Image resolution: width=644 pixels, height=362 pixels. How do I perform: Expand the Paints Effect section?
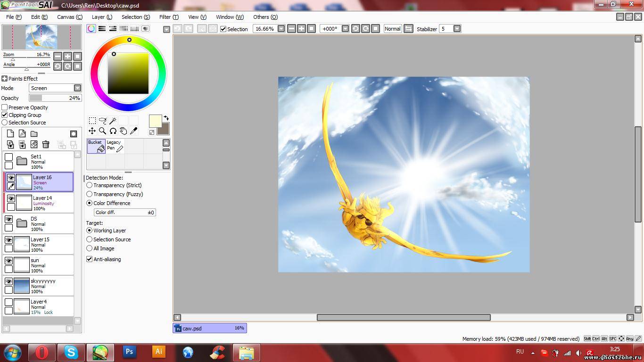(x=4, y=79)
